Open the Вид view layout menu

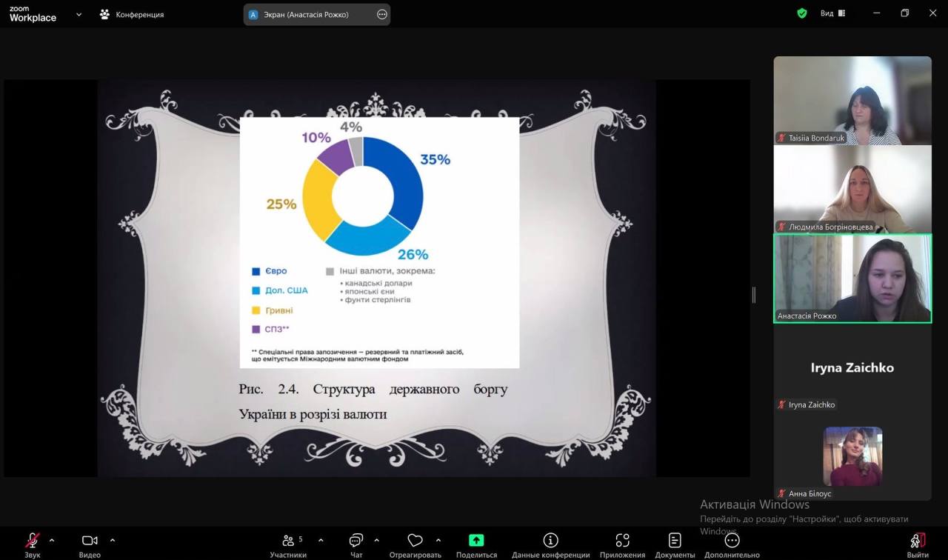click(x=832, y=13)
